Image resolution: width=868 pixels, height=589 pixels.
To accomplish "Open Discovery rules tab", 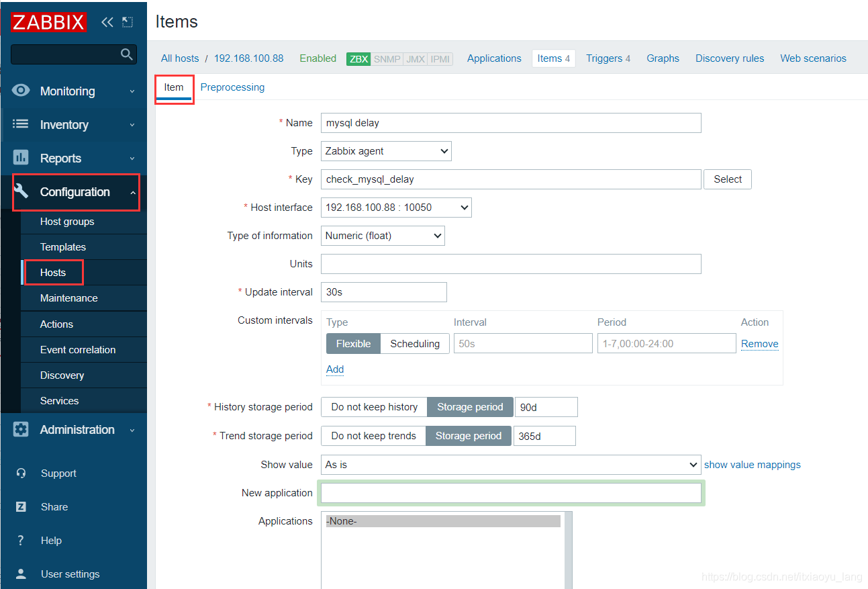I will point(730,58).
